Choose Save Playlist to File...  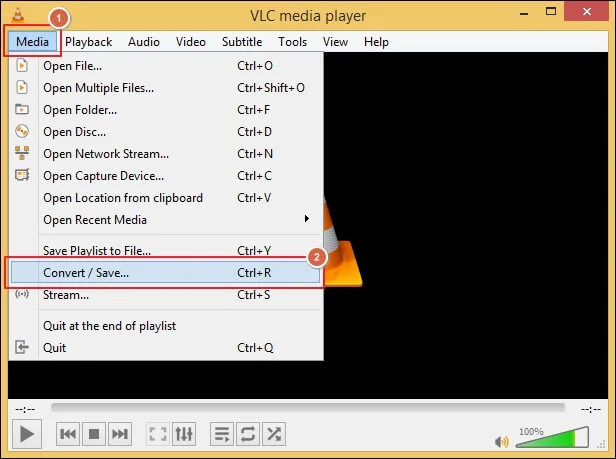tap(165, 250)
